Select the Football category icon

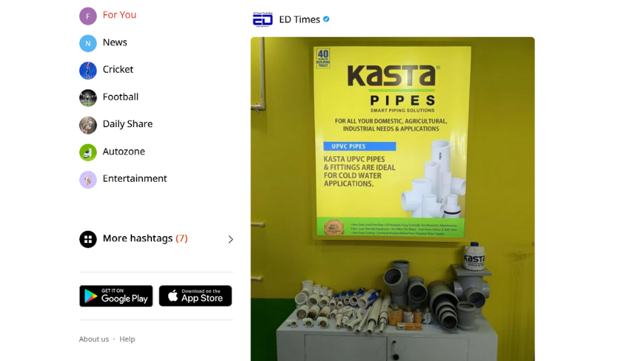point(88,98)
